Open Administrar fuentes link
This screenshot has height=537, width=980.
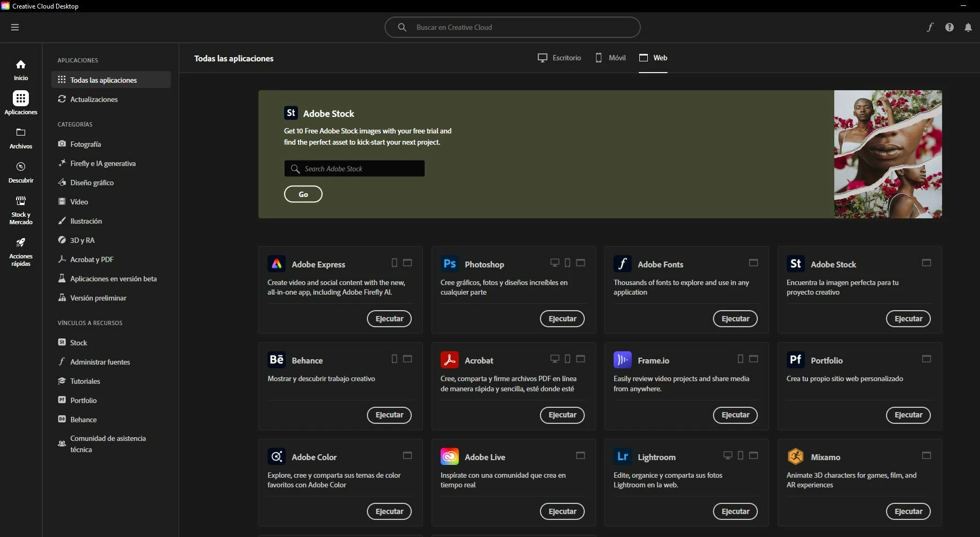[111, 362]
